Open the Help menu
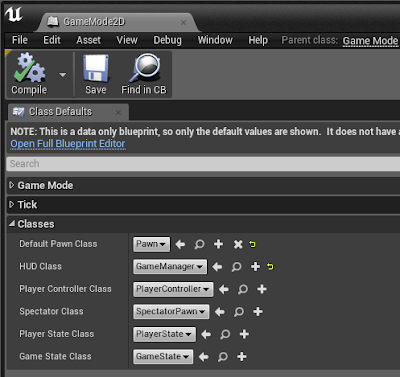This screenshot has height=377, width=400. coord(258,40)
